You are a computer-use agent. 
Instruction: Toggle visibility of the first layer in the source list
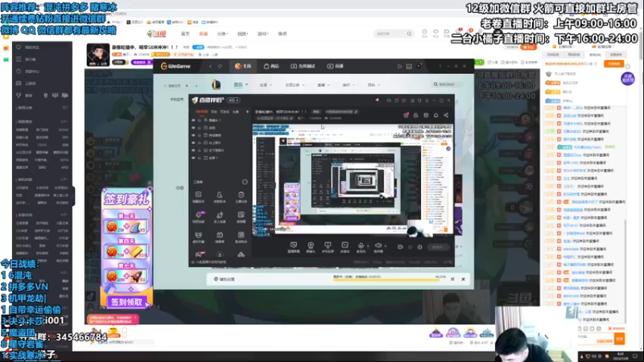point(193,120)
